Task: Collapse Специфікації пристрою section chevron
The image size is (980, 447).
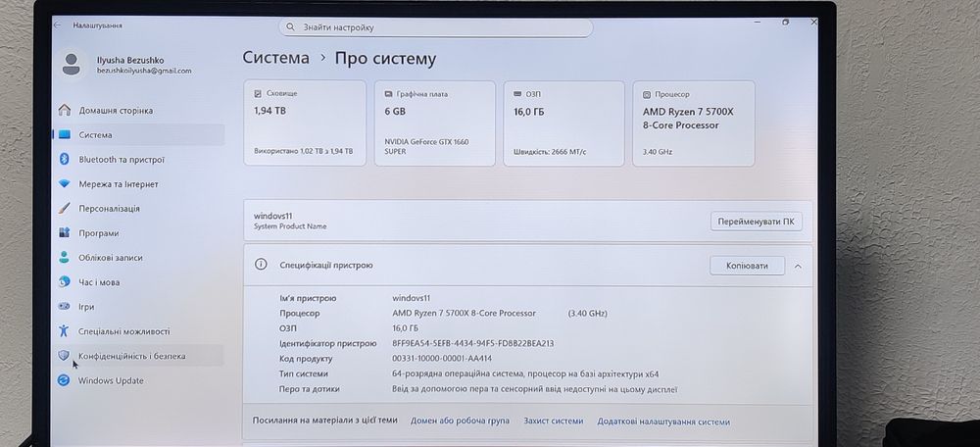Action: (798, 267)
